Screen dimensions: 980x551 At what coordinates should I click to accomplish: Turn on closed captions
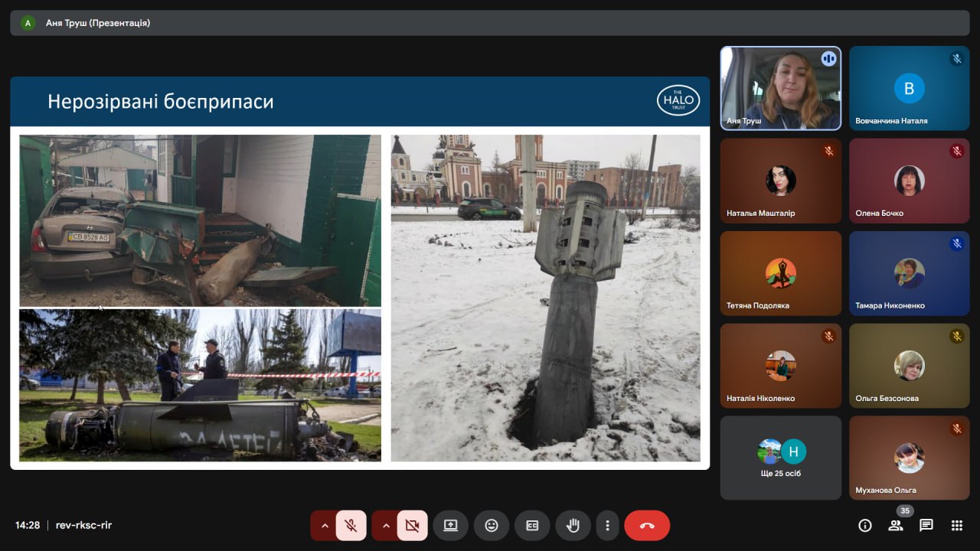point(532,526)
